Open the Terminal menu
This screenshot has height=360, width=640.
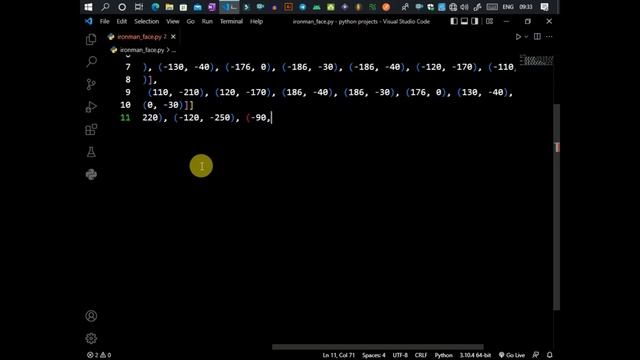coord(231,21)
